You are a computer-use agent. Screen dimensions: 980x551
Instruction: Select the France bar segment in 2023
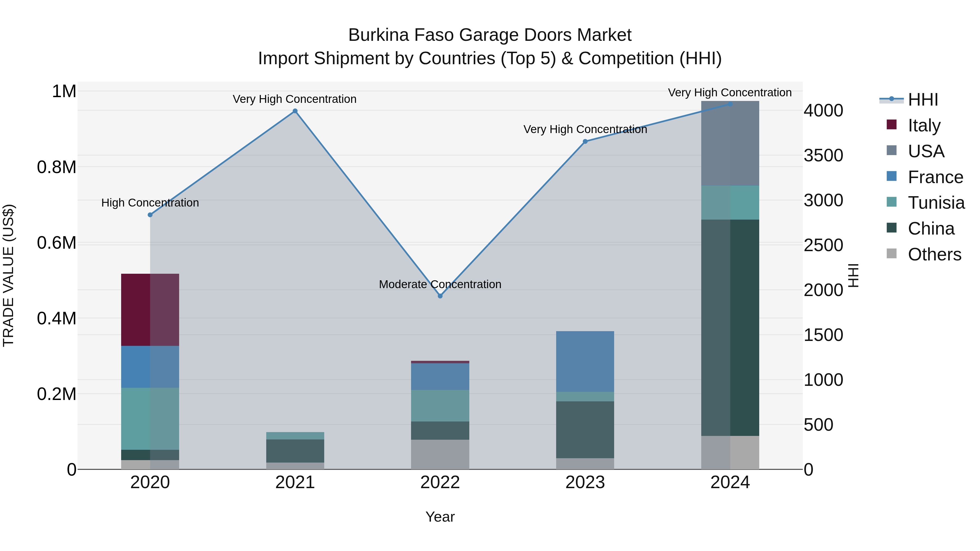coord(585,362)
